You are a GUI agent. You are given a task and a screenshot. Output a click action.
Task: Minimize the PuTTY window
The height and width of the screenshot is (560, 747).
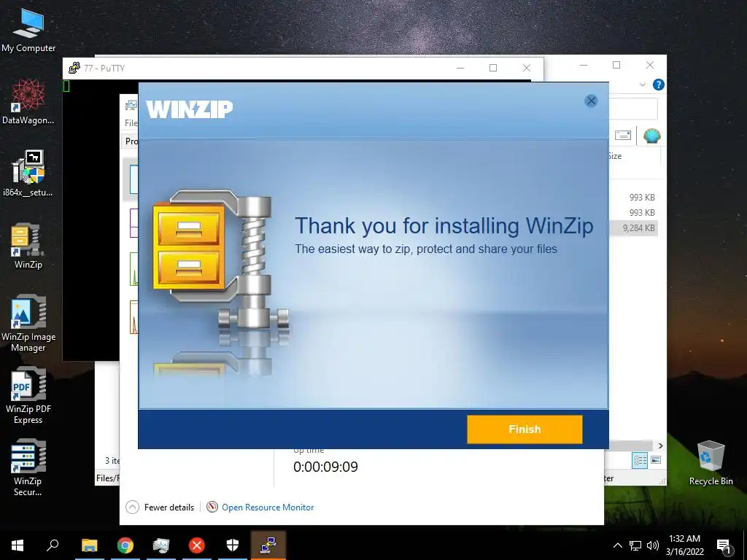[460, 68]
